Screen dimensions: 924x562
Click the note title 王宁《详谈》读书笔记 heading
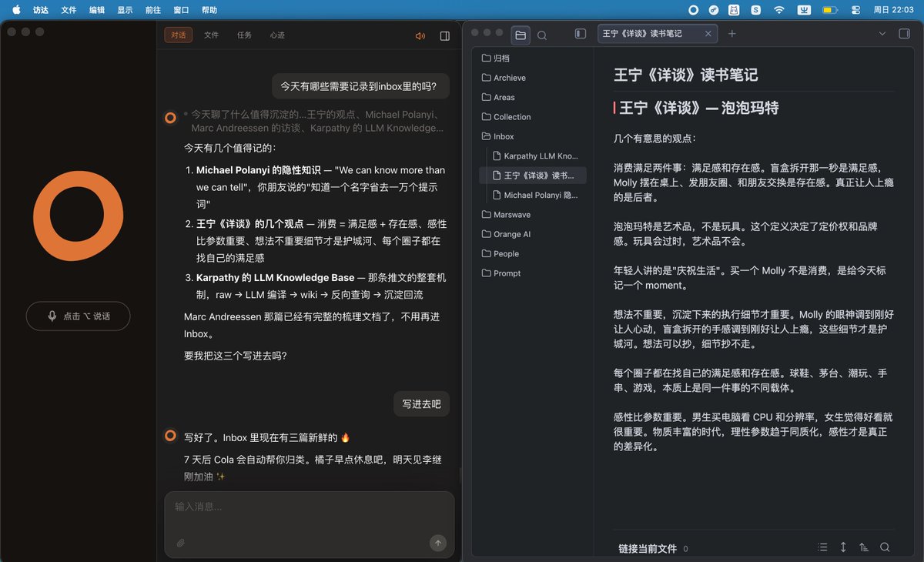point(685,75)
